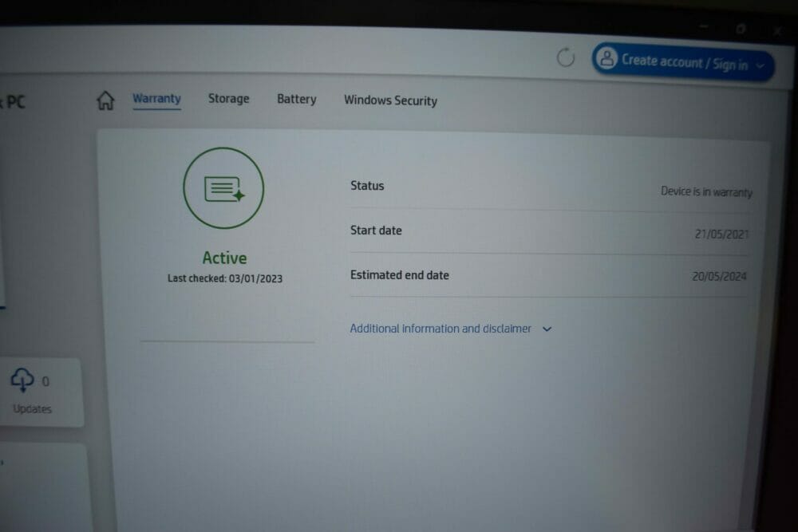Click the Device is in warranty value

[706, 191]
